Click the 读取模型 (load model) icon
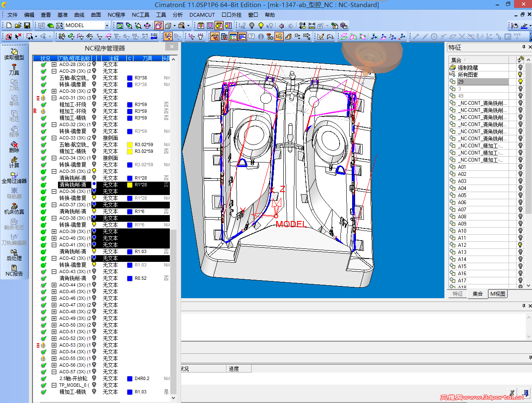Screen dimensions: 532x403 pos(14,54)
